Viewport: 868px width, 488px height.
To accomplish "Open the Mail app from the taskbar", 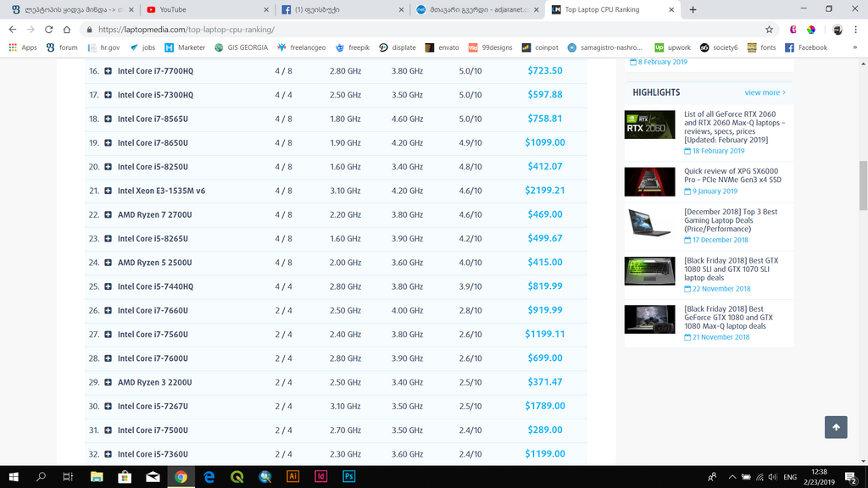I will [153, 476].
